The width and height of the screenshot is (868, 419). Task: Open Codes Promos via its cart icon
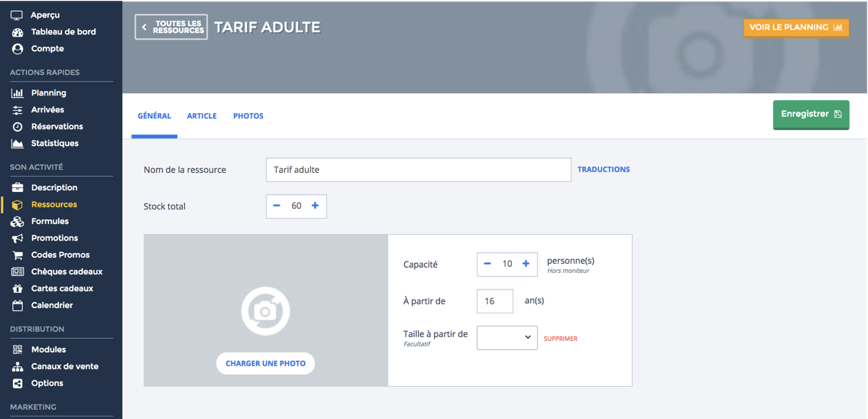pos(17,255)
